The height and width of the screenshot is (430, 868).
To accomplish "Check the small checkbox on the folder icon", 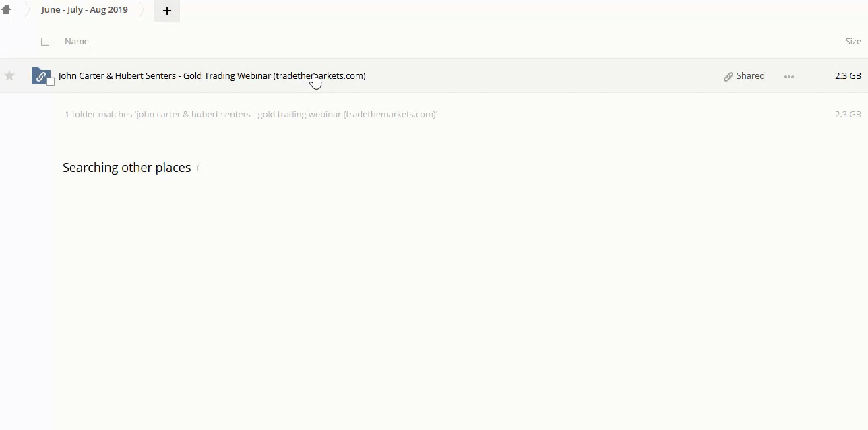I will 51,82.
